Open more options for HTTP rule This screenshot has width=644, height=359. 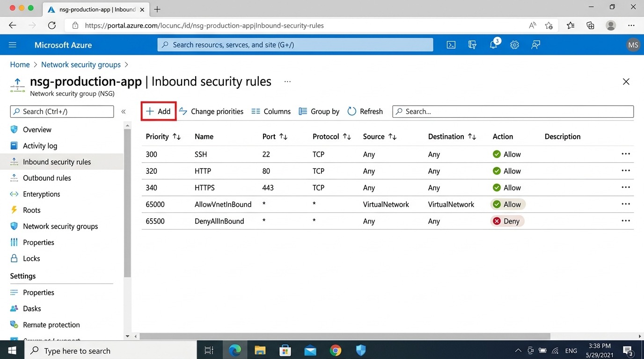(x=626, y=171)
